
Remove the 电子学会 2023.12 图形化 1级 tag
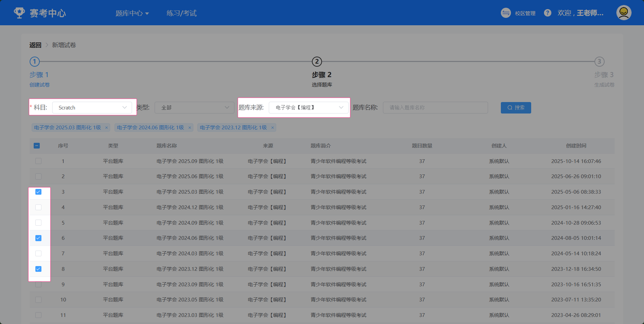(272, 128)
